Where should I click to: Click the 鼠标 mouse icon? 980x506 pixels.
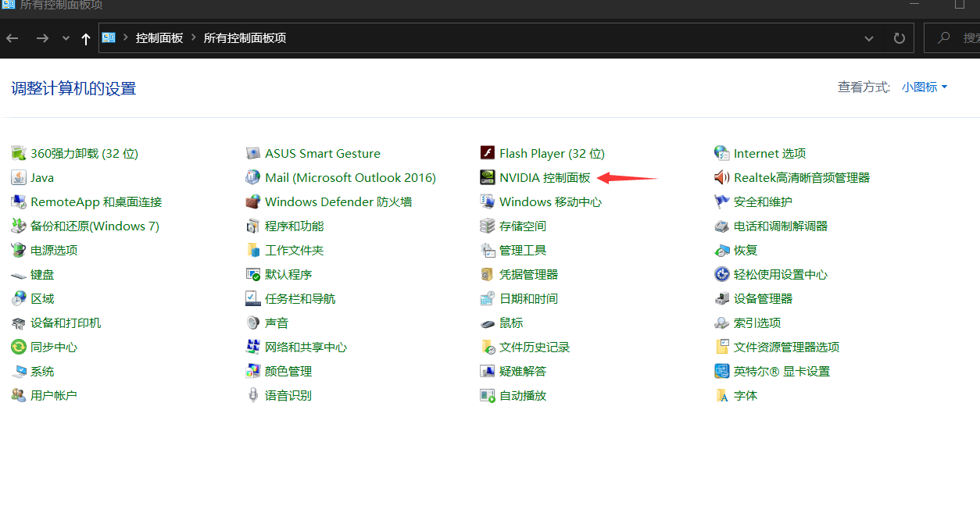[x=488, y=322]
